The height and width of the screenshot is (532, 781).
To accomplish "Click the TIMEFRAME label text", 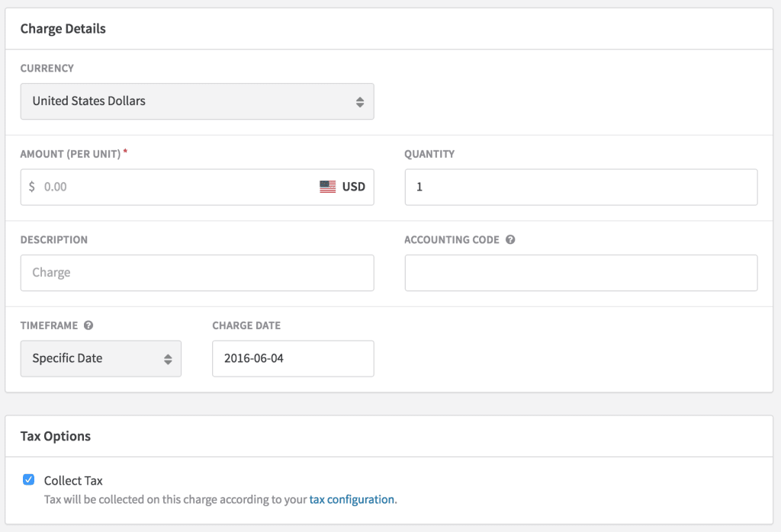I will pyautogui.click(x=49, y=325).
